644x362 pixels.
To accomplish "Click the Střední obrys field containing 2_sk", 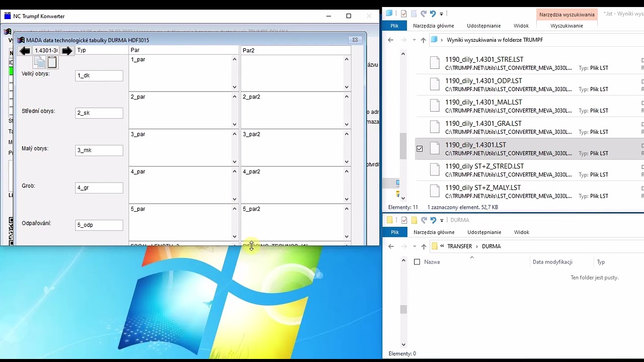I will [99, 113].
